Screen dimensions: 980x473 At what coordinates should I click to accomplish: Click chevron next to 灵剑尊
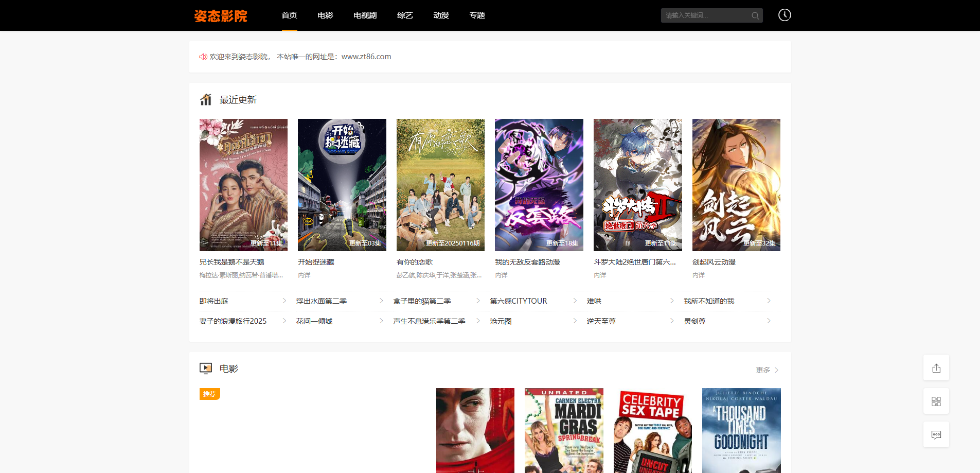coord(769,321)
